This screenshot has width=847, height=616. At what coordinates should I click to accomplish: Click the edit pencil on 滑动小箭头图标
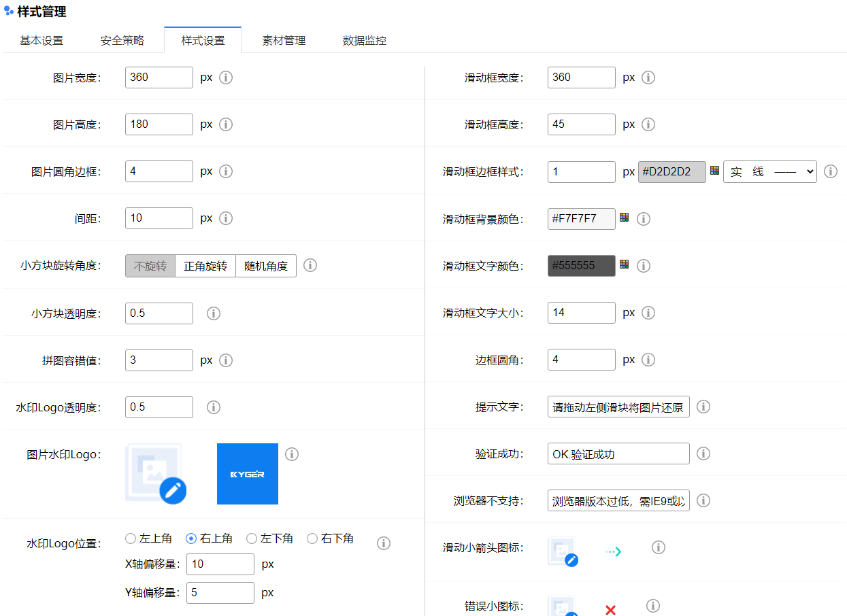click(x=571, y=560)
